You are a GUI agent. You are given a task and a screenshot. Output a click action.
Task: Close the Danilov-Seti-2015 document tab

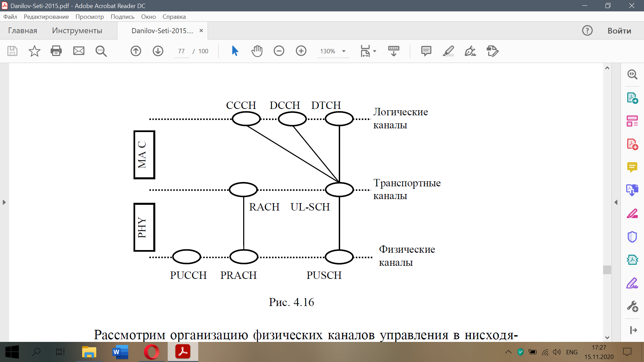[201, 31]
